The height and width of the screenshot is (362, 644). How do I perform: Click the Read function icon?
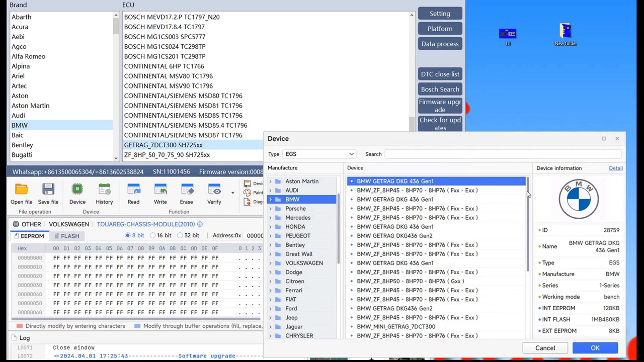point(133,190)
